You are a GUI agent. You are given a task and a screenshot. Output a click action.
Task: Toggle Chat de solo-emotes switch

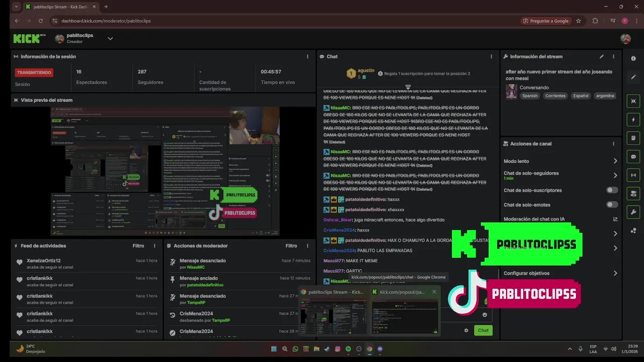pyautogui.click(x=612, y=205)
